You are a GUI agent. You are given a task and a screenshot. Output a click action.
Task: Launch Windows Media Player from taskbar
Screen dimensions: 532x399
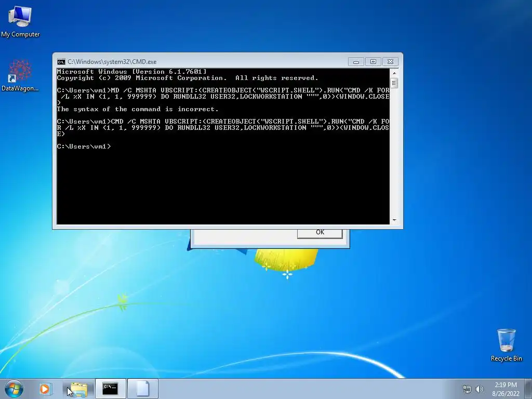[45, 389]
